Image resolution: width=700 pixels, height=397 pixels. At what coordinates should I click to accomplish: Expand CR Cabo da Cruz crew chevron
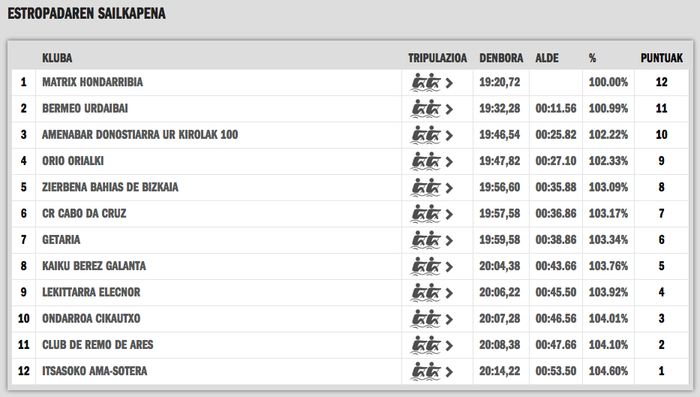point(449,215)
